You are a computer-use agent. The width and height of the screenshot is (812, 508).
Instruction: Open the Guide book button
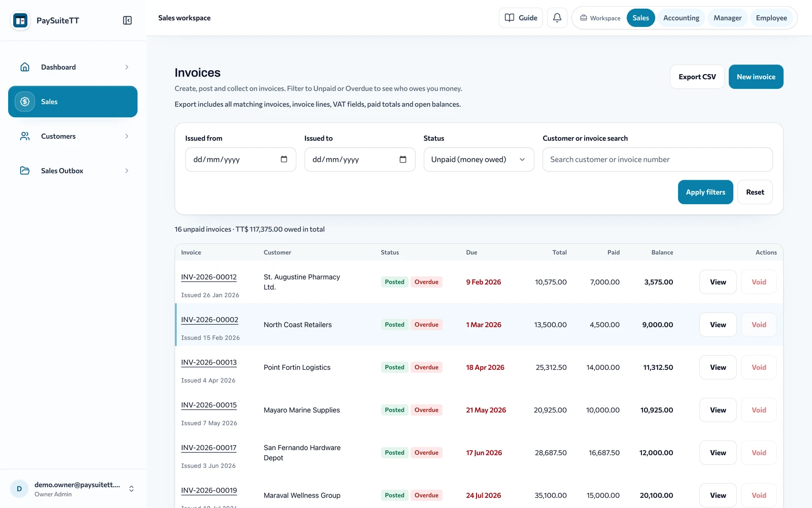(x=521, y=18)
